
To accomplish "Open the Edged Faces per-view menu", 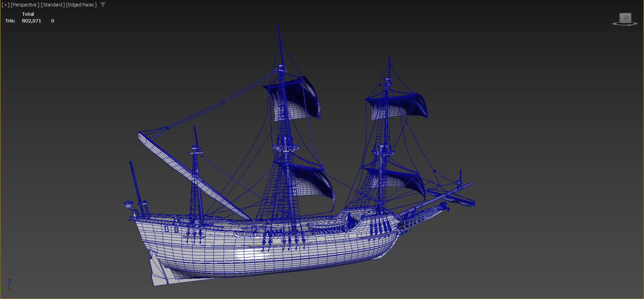I will [81, 5].
